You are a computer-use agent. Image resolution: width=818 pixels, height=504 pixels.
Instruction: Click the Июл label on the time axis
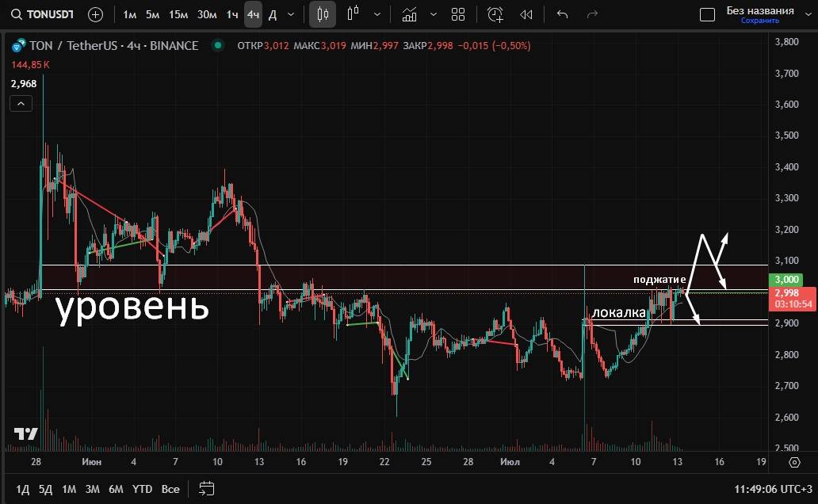coord(510,462)
